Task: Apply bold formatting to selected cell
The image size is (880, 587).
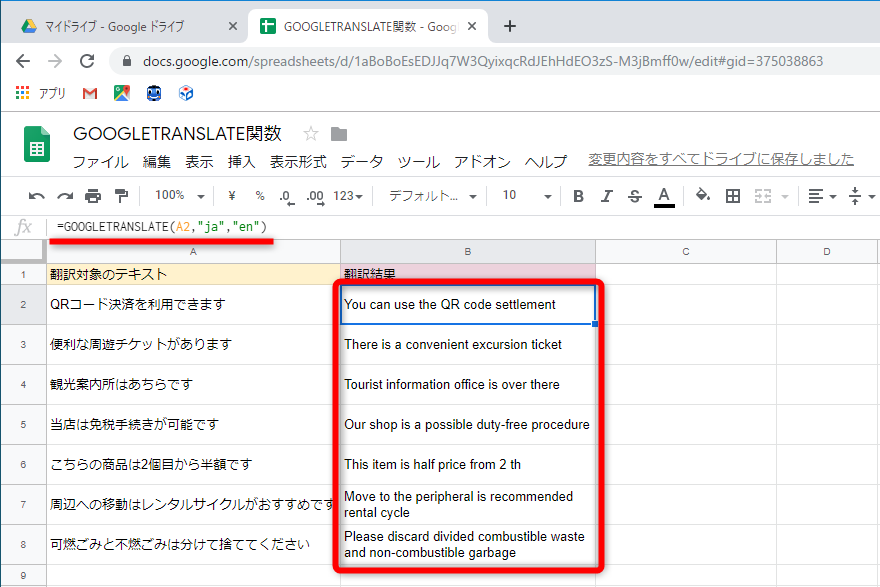Action: (x=578, y=196)
